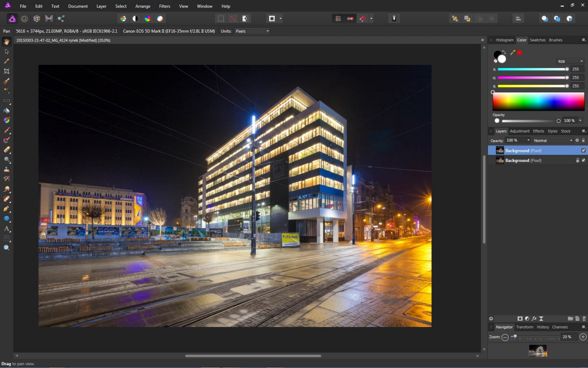Uncheck visibility of top Background layer

[x=583, y=150]
